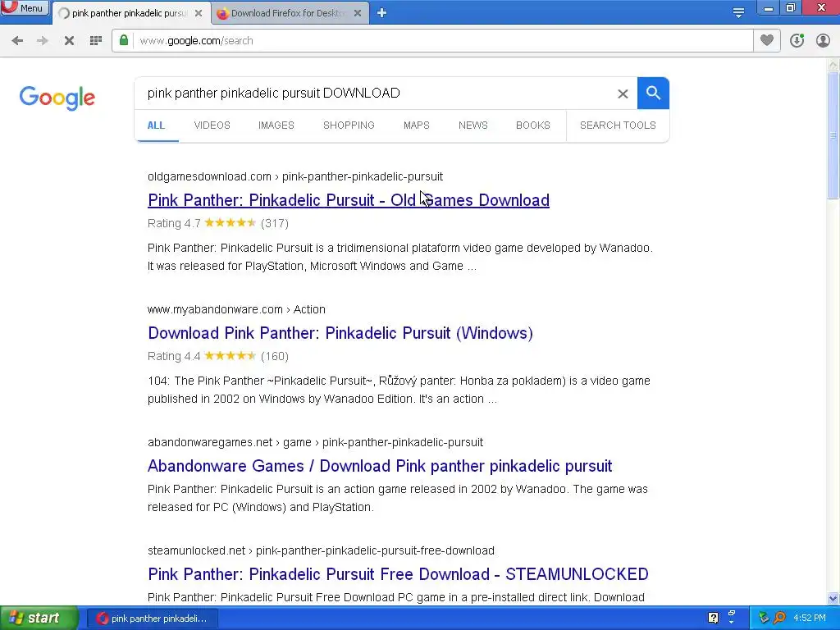This screenshot has height=630, width=840.
Task: Click www.myabandonware.com › Action breadcrumb
Action: [x=236, y=309]
